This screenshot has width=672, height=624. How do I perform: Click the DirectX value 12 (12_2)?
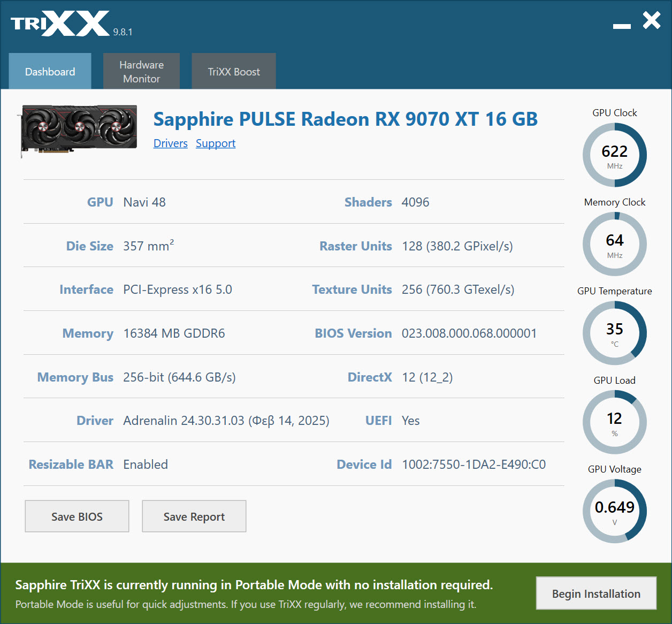click(427, 377)
